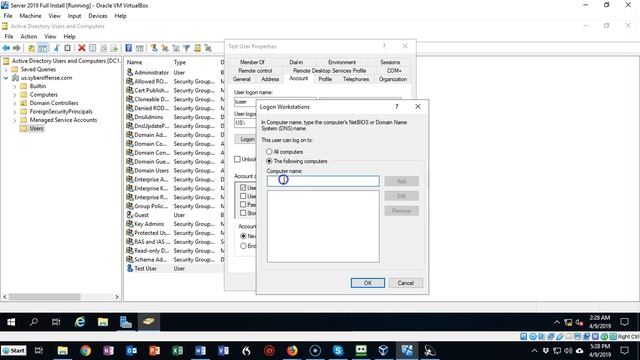Click the Refresh toolbar icon

[104, 48]
